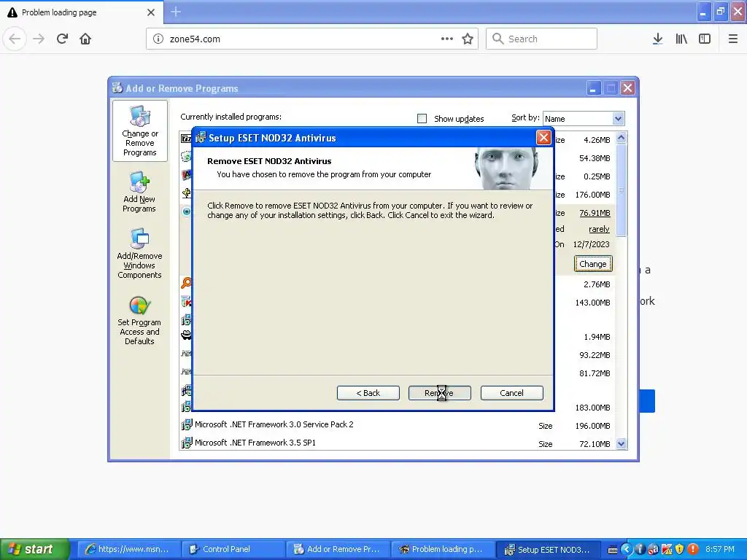Image resolution: width=747 pixels, height=560 pixels.
Task: Click the .NET Framework 3.0 SP2 icon
Action: 186,425
